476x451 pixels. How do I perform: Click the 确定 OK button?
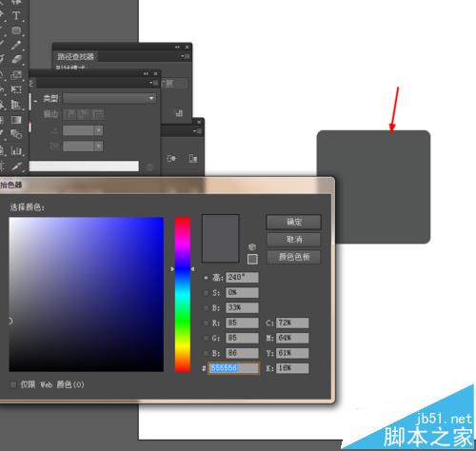tap(293, 222)
